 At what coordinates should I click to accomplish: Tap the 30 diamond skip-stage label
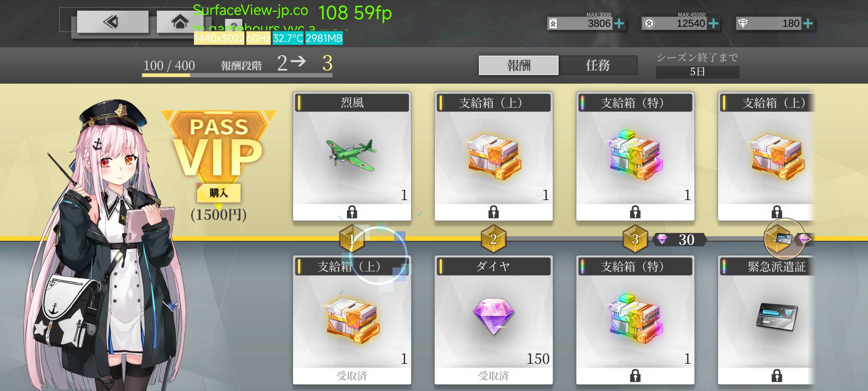(679, 239)
